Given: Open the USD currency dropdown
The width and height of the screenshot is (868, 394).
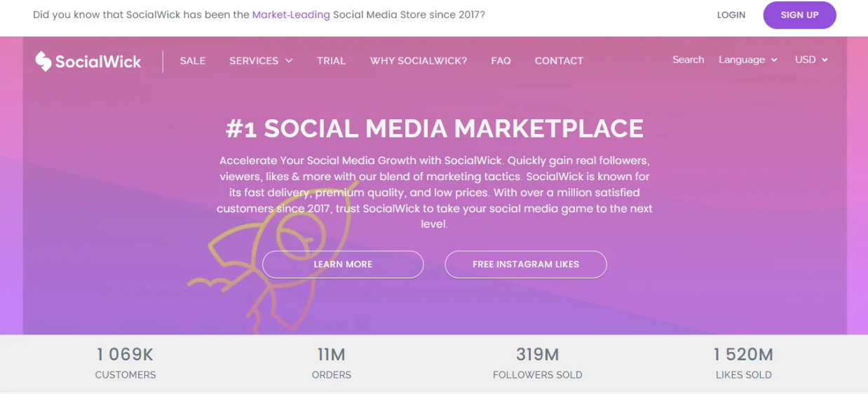Looking at the screenshot, I should click(811, 60).
